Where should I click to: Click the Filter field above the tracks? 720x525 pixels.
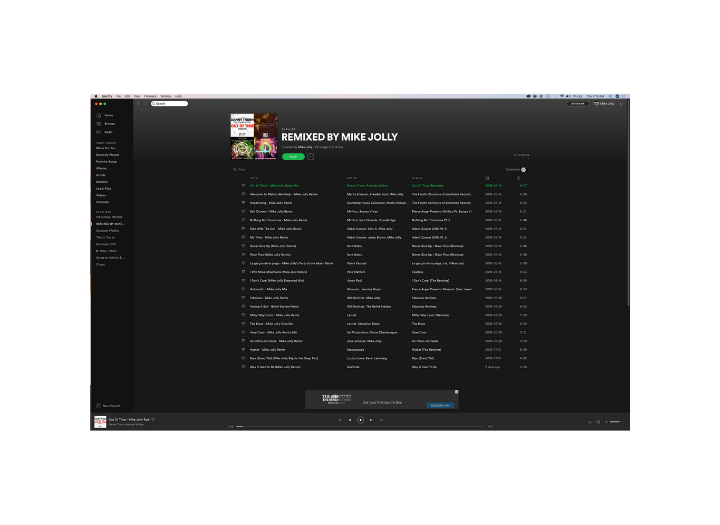240,169
